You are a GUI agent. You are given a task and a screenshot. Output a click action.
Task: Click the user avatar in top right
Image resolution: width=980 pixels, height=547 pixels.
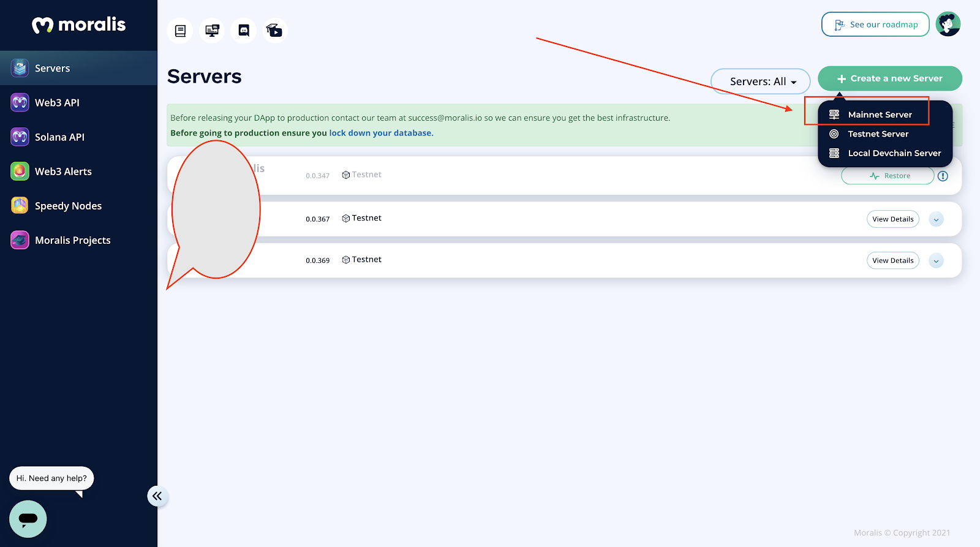click(x=948, y=25)
